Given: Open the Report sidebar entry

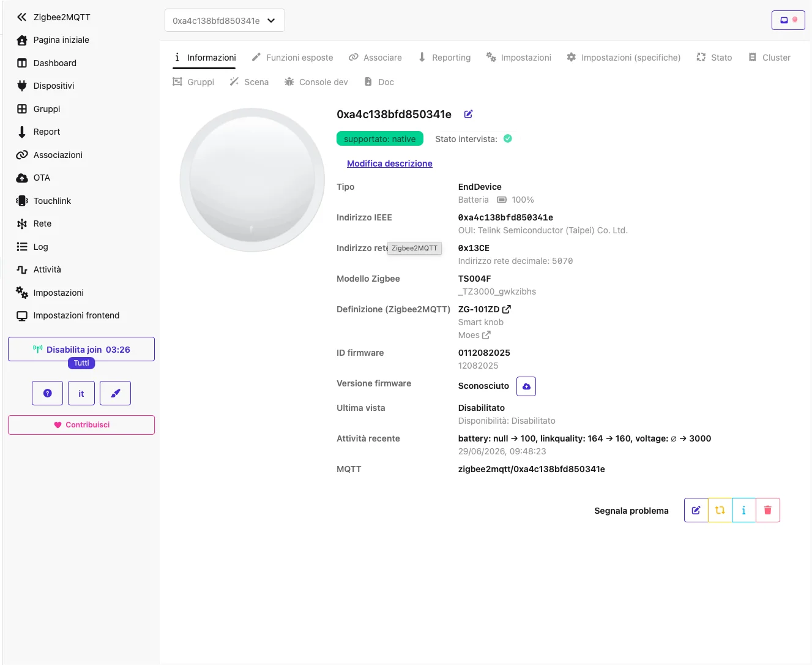Looking at the screenshot, I should 38,132.
